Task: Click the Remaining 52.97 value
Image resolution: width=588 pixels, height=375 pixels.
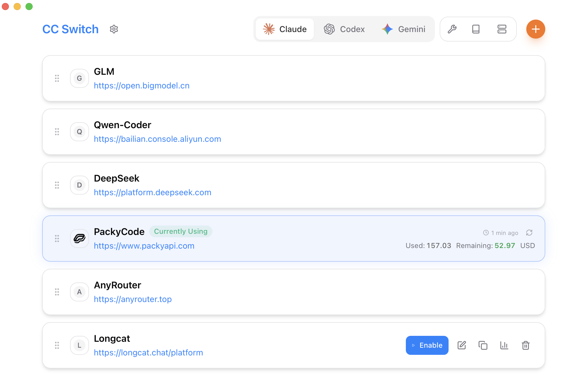Action: click(505, 246)
